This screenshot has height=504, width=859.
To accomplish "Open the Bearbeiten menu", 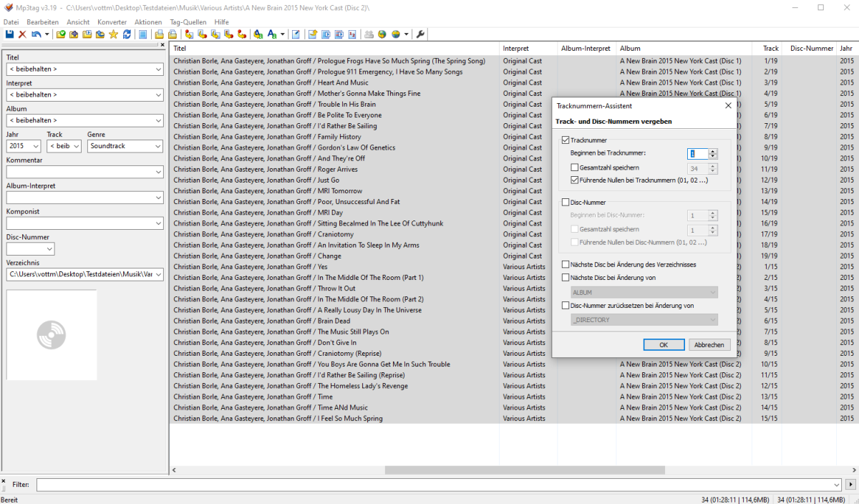I will click(42, 22).
